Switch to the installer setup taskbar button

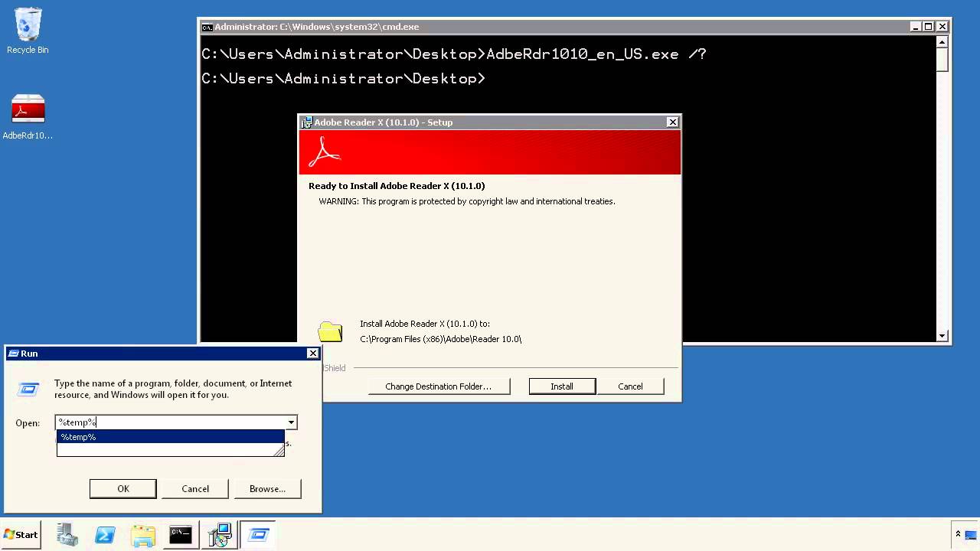(220, 535)
